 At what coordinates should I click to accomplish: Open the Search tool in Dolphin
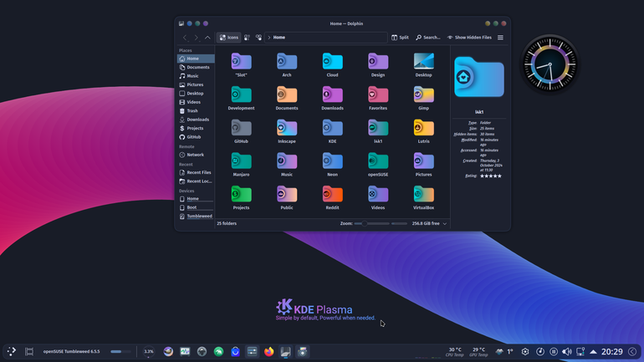[x=428, y=38]
